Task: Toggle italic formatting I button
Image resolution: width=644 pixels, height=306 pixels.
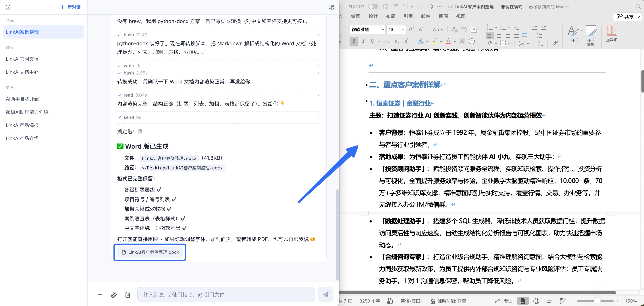Action: [x=363, y=41]
